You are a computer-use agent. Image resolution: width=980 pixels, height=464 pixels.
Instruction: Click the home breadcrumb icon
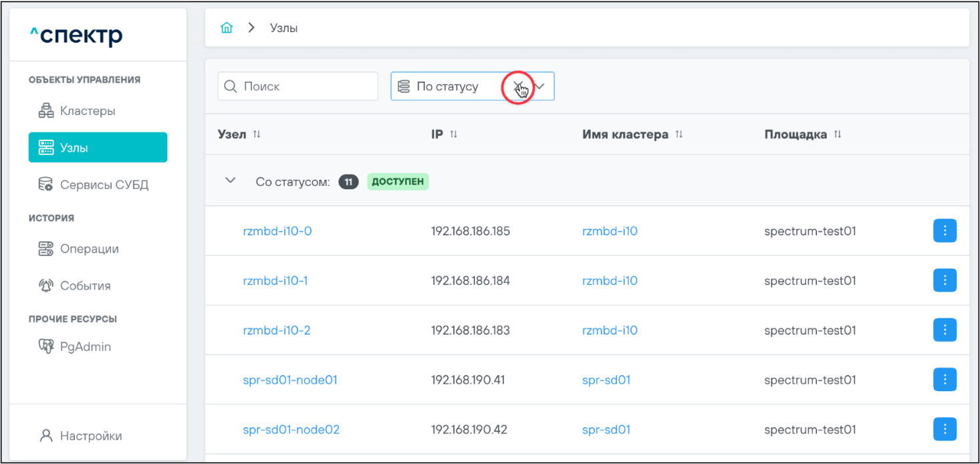point(227,28)
